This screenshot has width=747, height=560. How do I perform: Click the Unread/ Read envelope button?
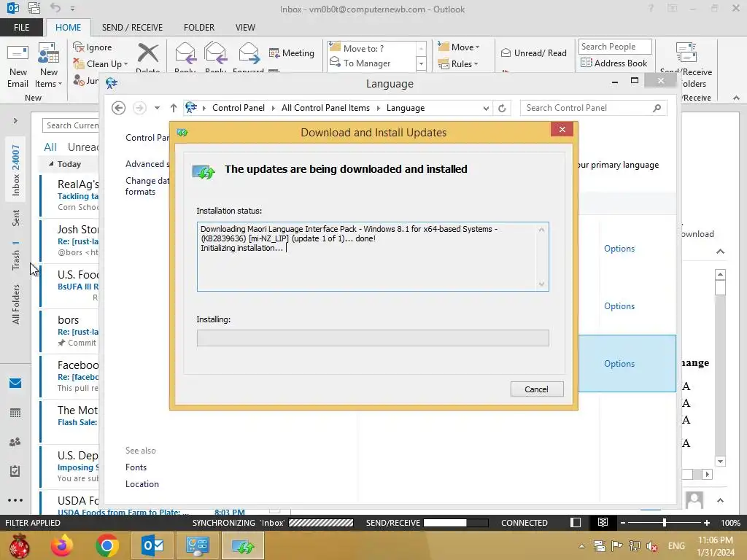pos(533,52)
